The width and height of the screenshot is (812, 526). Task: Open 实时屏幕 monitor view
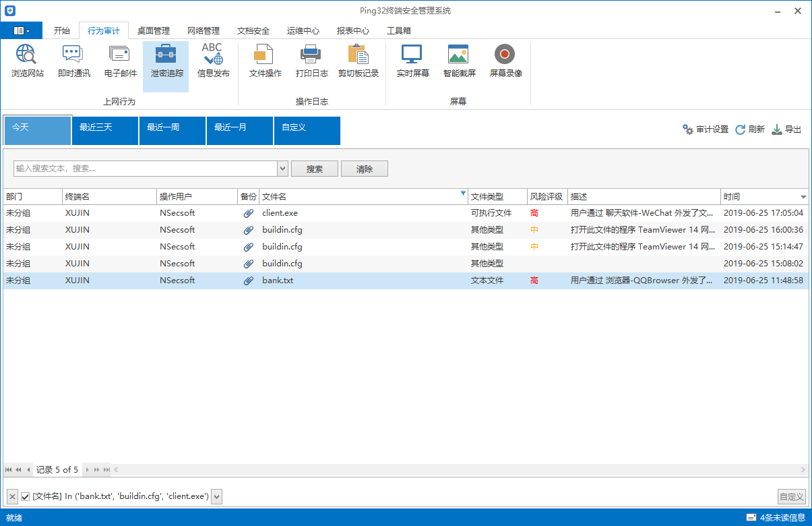pyautogui.click(x=412, y=61)
